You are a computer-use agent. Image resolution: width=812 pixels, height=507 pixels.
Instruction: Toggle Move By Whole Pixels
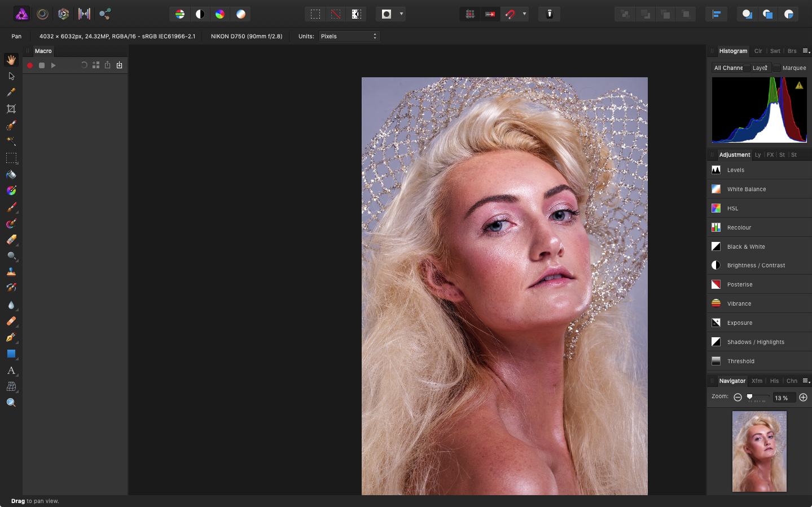[x=490, y=14]
